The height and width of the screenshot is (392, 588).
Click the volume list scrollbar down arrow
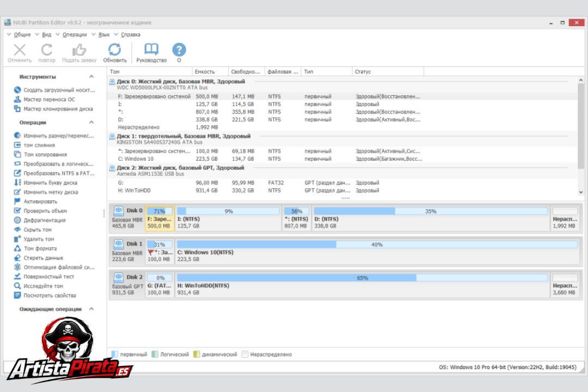point(580,192)
